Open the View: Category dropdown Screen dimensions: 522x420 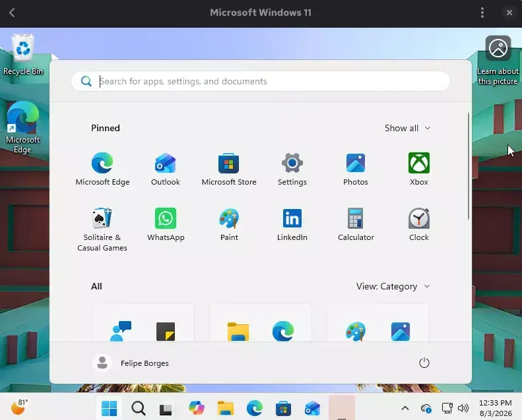[393, 286]
